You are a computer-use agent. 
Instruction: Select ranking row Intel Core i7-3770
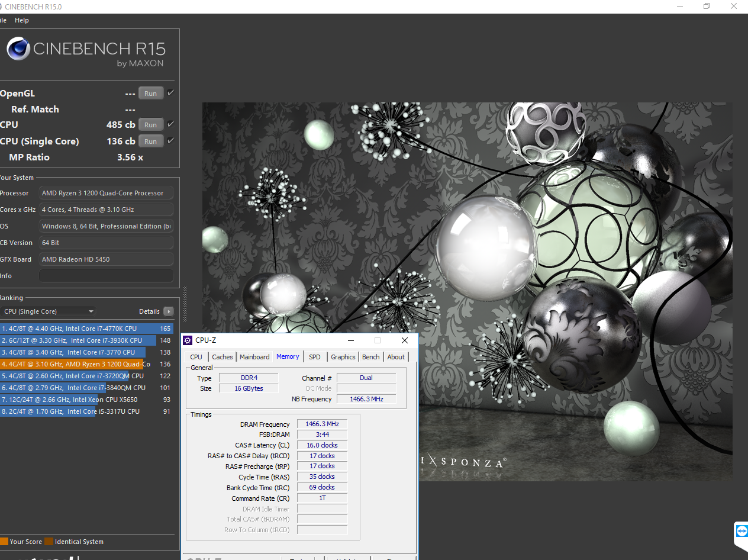tap(87, 352)
